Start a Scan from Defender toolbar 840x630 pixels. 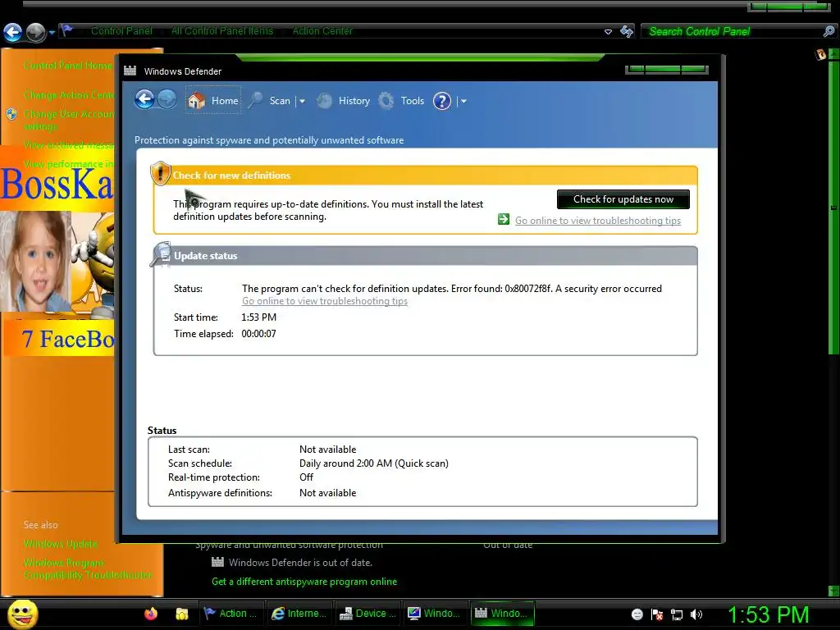click(269, 101)
